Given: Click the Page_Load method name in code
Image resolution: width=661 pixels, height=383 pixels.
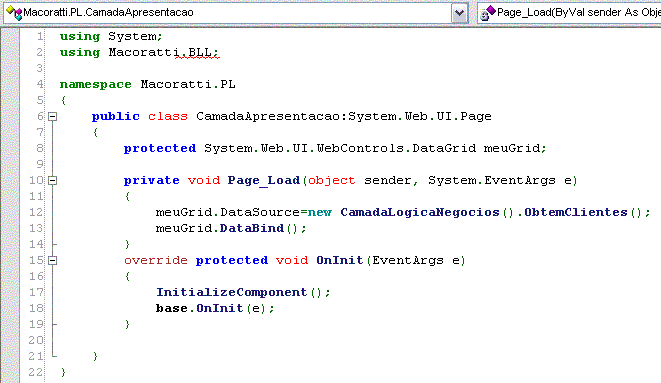Looking at the screenshot, I should click(x=263, y=180).
